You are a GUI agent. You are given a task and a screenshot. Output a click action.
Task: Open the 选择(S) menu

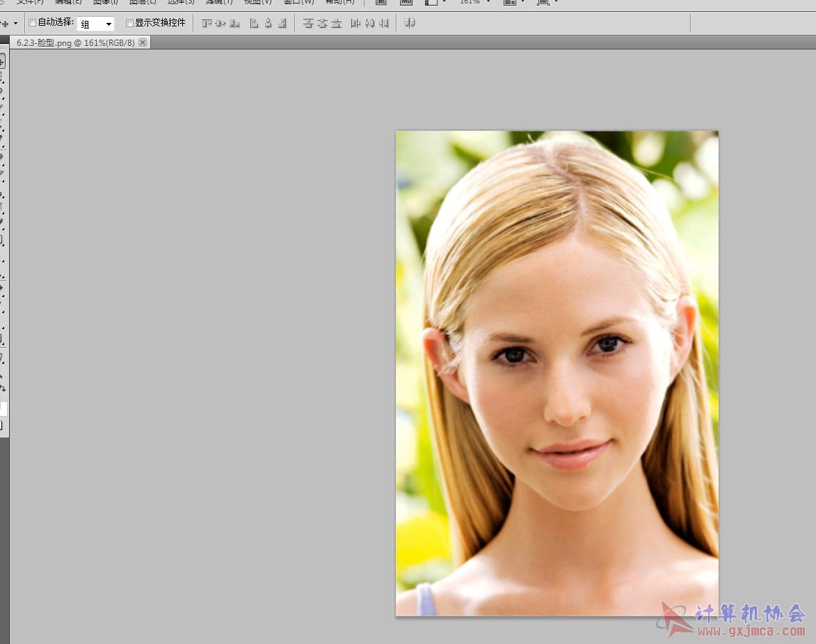click(x=181, y=2)
